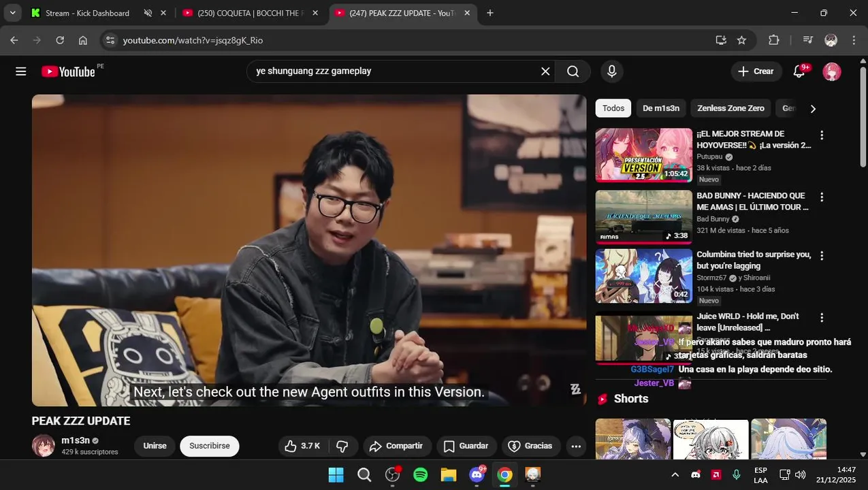Image resolution: width=868 pixels, height=490 pixels.
Task: Open the account avatar menu
Action: (x=832, y=71)
